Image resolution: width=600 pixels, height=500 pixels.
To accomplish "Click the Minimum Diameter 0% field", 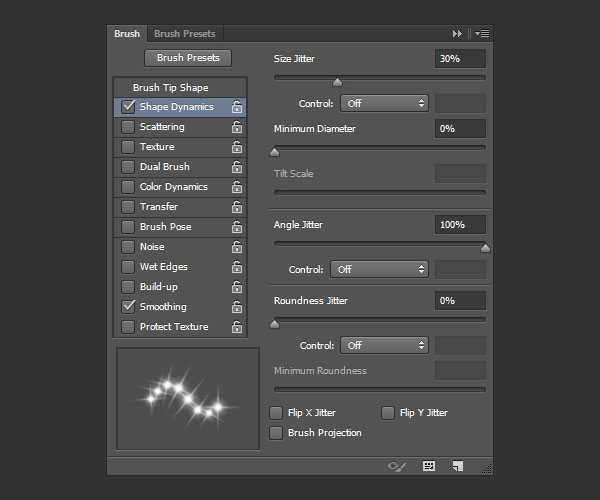I will [460, 129].
